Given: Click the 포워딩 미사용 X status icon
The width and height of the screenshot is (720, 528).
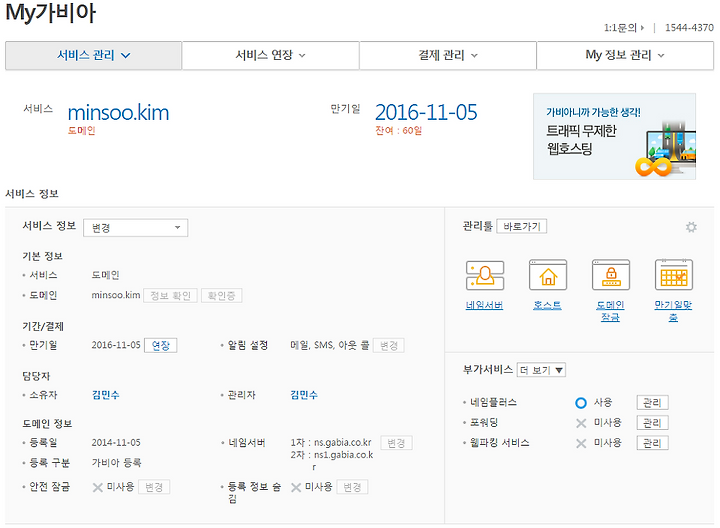Looking at the screenshot, I should point(581,423).
